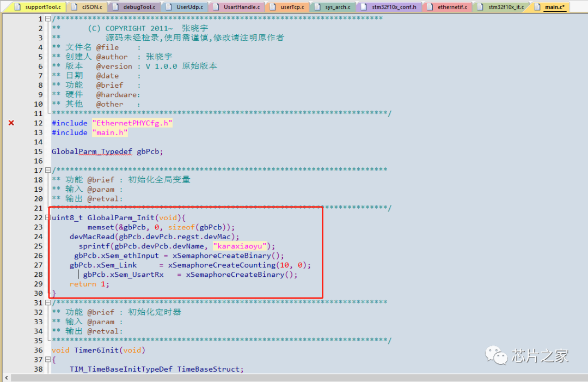588x382 pixels.
Task: Switch to the UserUdp.c file tab
Action: click(185, 7)
